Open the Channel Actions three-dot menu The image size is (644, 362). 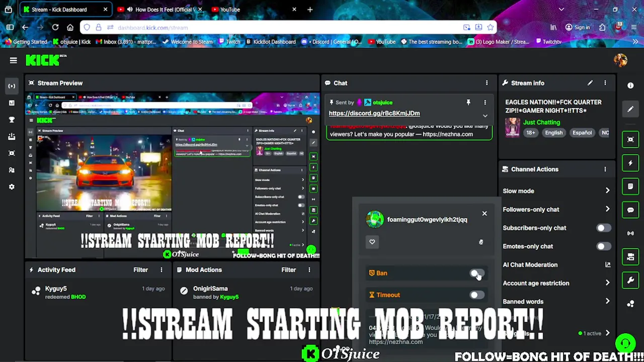605,169
